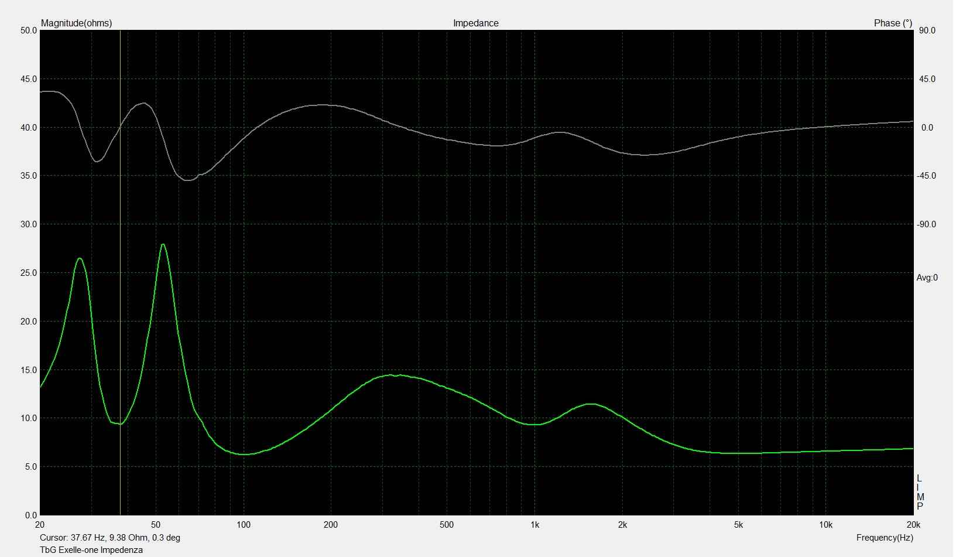980x557 pixels.
Task: Click the '40.0' magnitude axis value
Action: pos(29,128)
